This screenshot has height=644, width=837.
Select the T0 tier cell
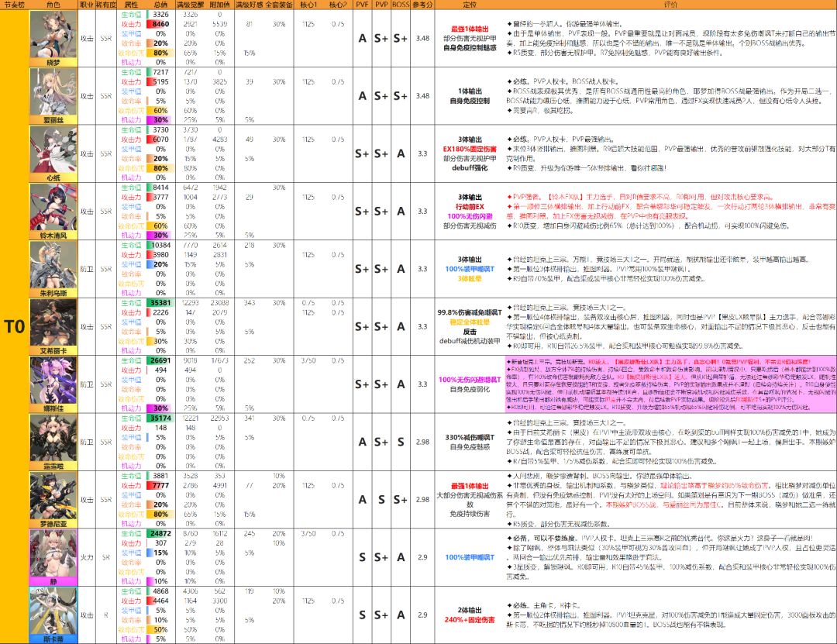15,327
